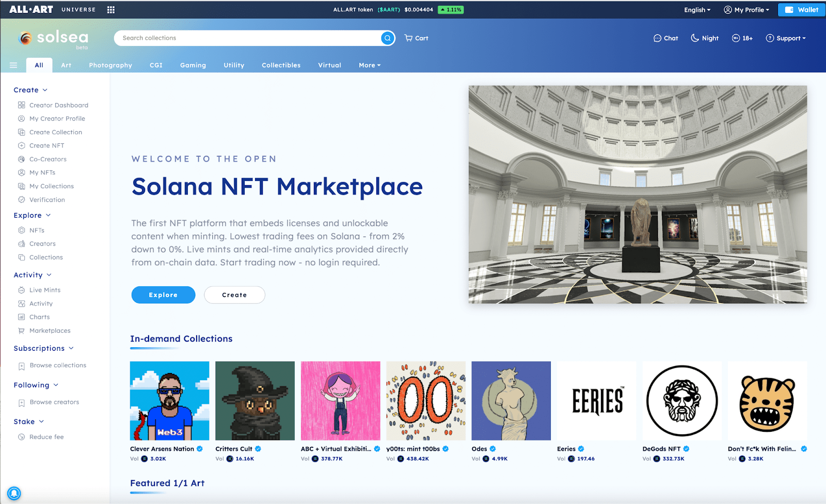Open the Support dropdown
The width and height of the screenshot is (826, 504).
785,38
